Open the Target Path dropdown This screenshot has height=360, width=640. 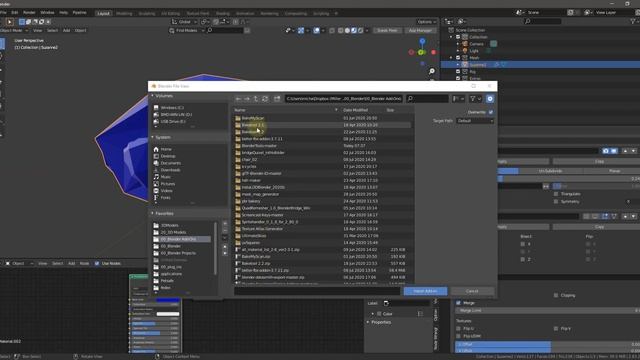(x=475, y=121)
